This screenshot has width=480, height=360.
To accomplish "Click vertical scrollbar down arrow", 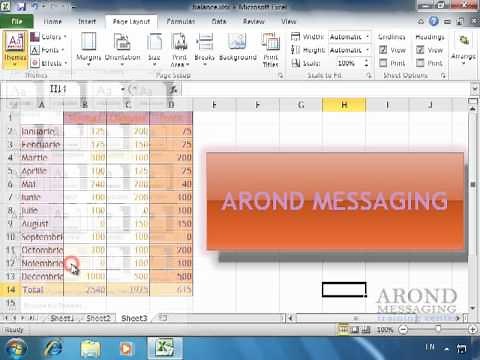I will (473, 308).
